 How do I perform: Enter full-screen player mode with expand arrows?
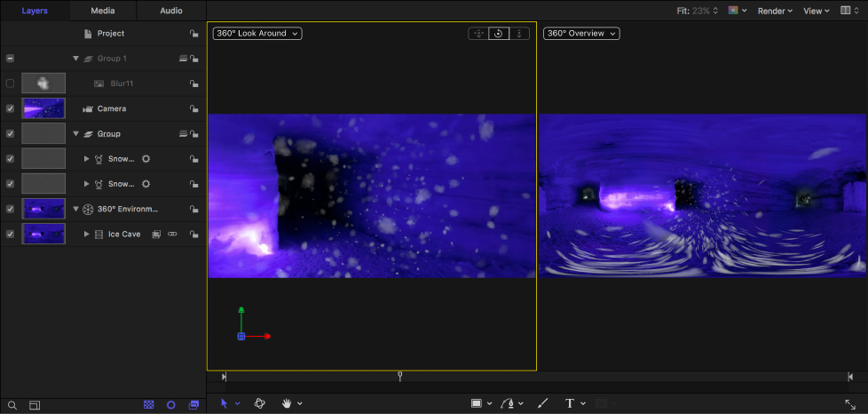[x=850, y=404]
